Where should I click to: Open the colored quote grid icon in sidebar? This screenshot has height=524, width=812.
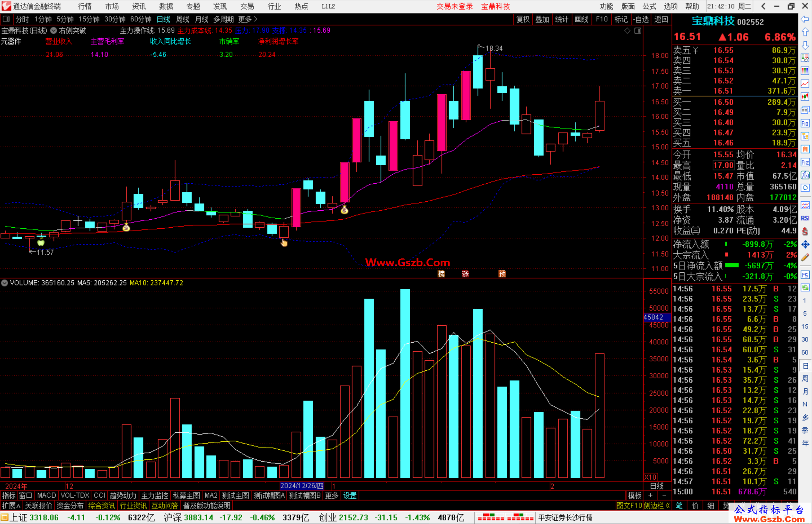pos(805,71)
